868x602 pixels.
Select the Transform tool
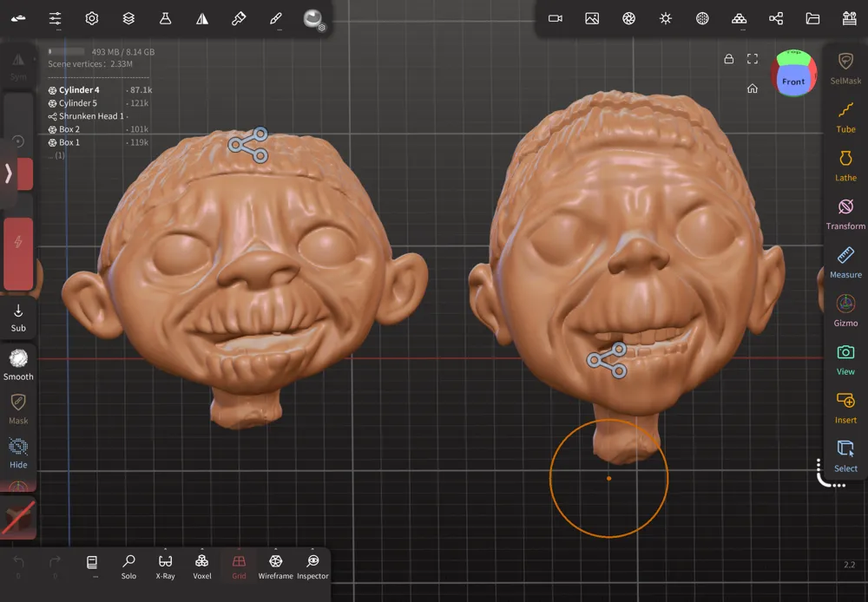845,214
